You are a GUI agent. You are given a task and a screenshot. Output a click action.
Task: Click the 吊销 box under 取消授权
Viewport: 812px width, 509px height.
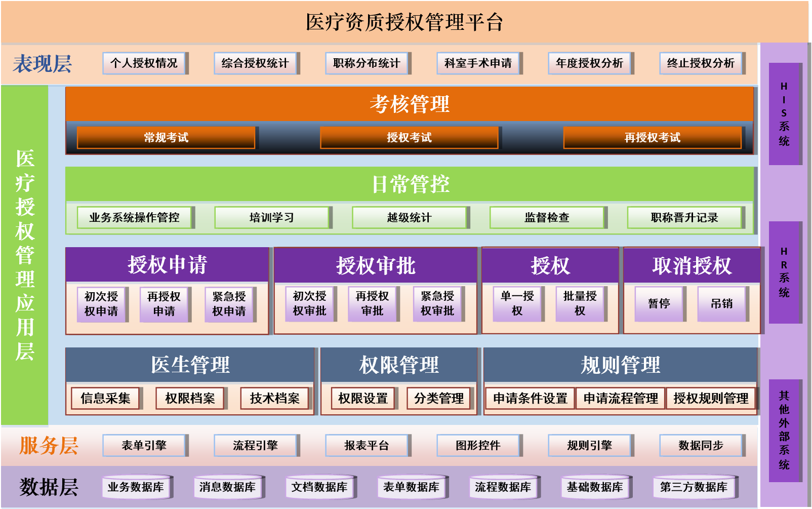pyautogui.click(x=722, y=304)
